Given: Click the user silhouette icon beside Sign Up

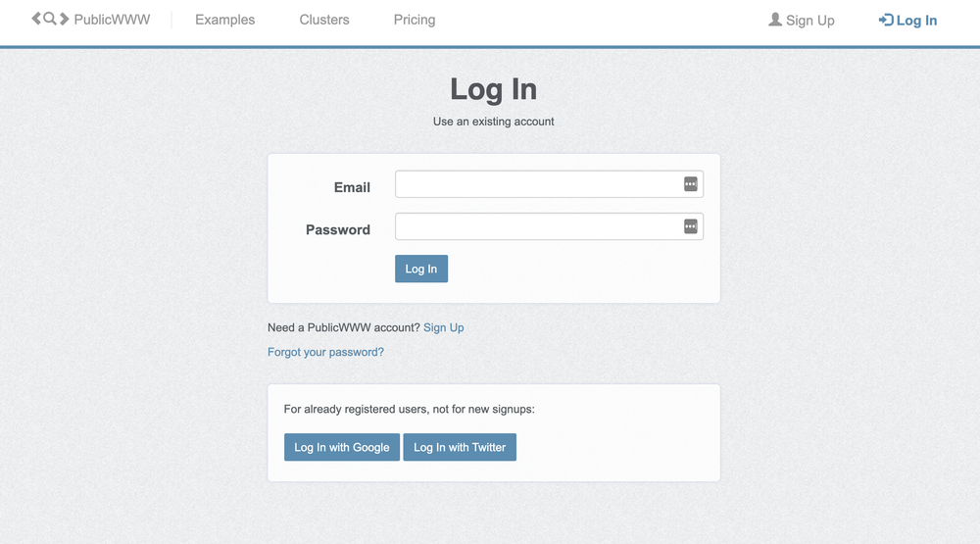Looking at the screenshot, I should click(x=775, y=20).
